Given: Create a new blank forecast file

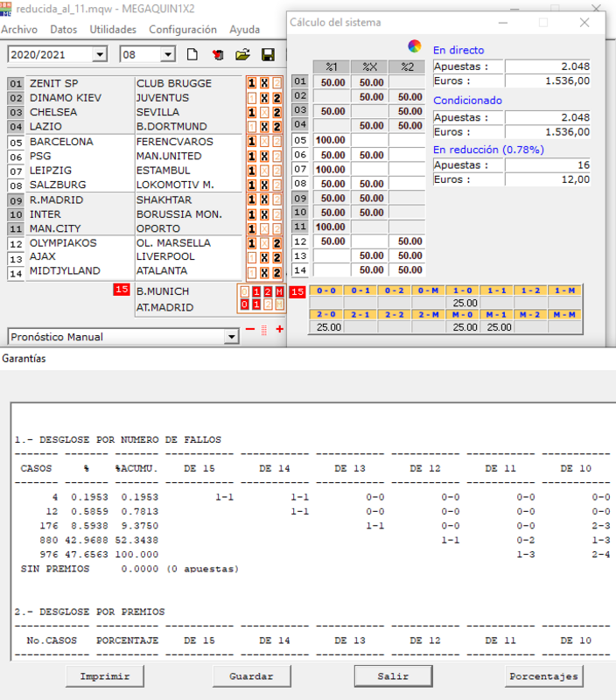Looking at the screenshot, I should pyautogui.click(x=192, y=54).
